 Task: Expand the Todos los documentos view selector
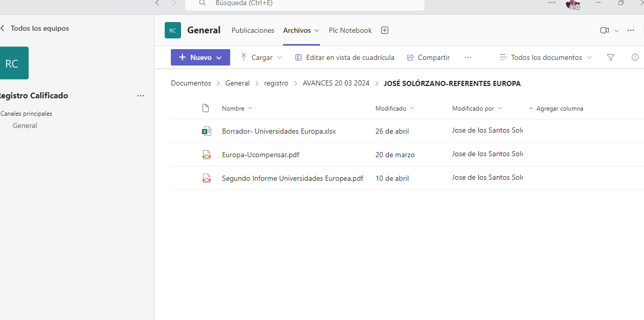546,57
